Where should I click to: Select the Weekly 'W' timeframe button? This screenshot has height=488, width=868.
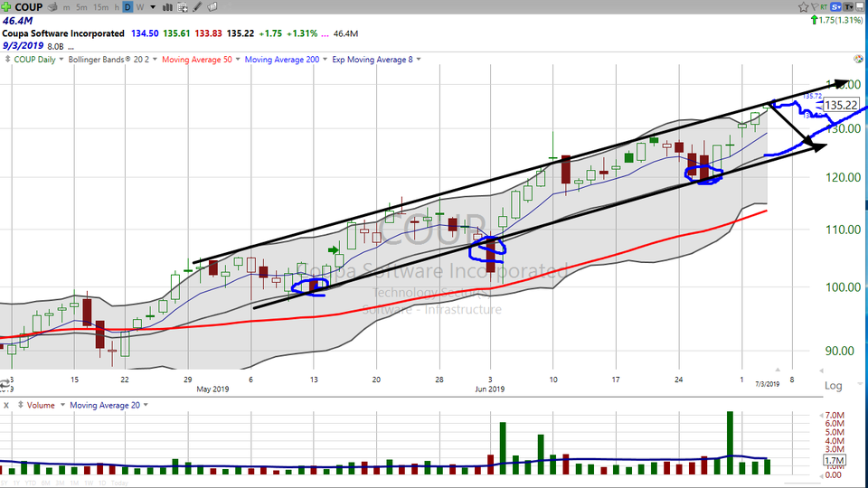coord(140,7)
